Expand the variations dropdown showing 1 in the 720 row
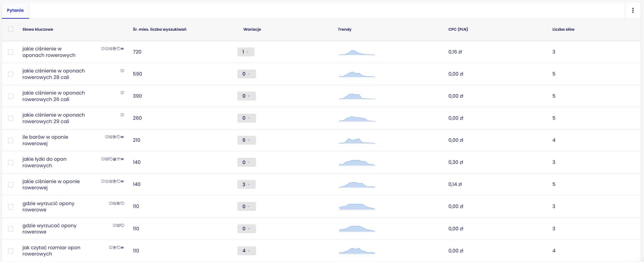644x262 pixels. 246,52
